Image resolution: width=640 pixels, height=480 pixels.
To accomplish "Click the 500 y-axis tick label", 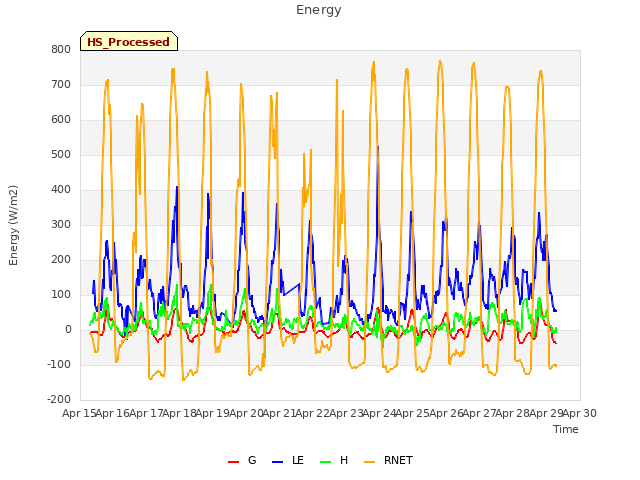I will tap(61, 155).
